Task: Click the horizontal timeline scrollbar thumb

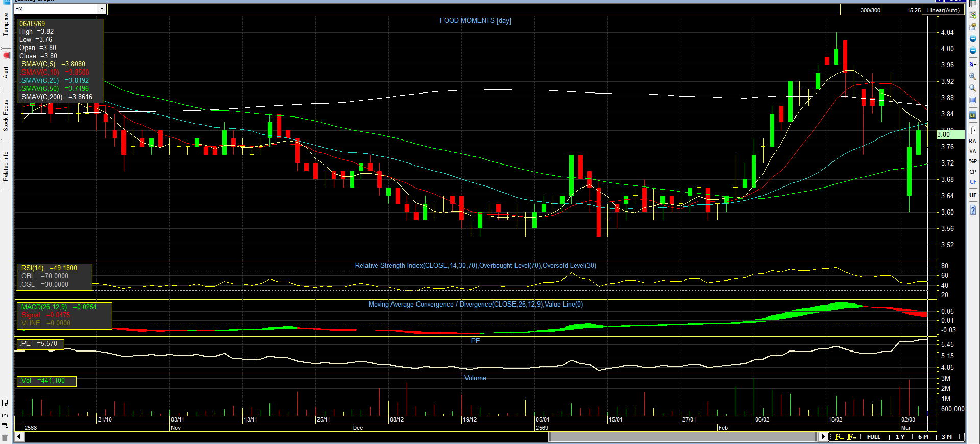Action: [x=683, y=437]
